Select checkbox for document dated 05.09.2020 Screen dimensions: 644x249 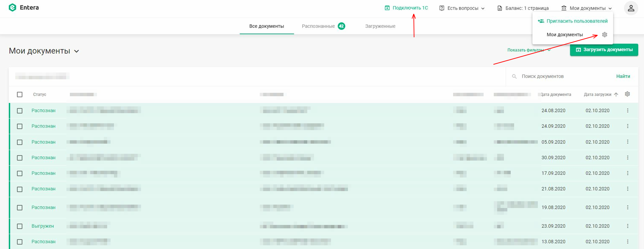[20, 142]
